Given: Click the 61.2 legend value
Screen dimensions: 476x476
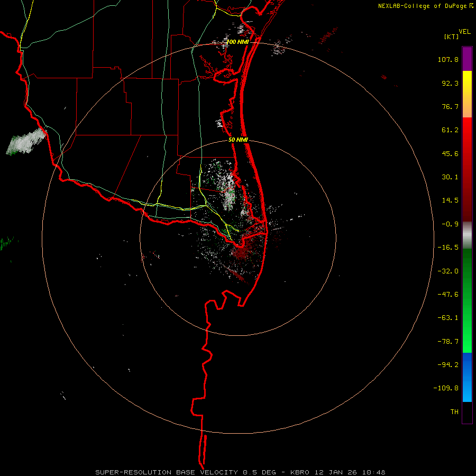Looking at the screenshot, I should point(450,130).
